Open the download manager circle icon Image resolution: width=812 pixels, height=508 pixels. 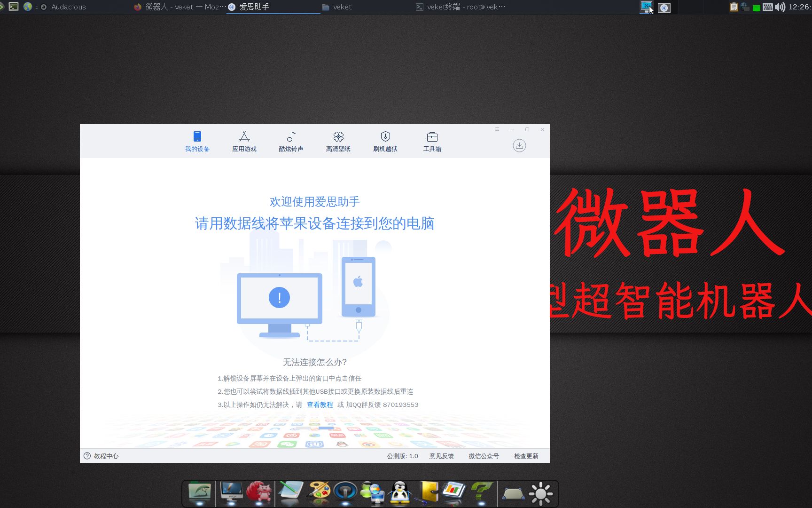519,145
